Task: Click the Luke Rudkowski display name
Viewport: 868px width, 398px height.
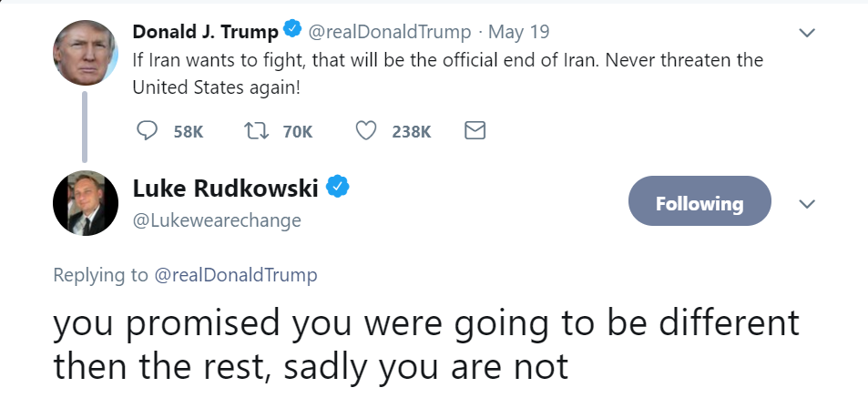Action: coord(226,189)
